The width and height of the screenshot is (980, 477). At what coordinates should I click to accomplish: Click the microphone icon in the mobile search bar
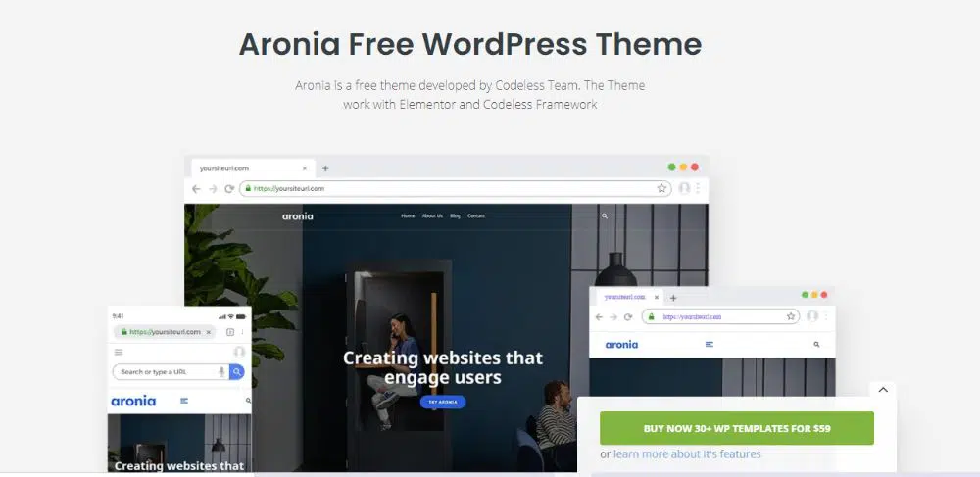[221, 372]
